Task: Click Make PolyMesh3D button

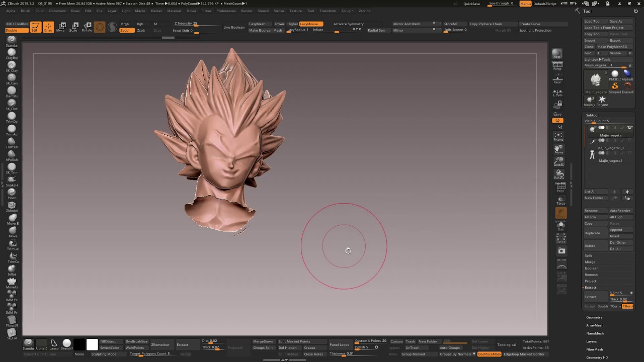Action: point(615,47)
